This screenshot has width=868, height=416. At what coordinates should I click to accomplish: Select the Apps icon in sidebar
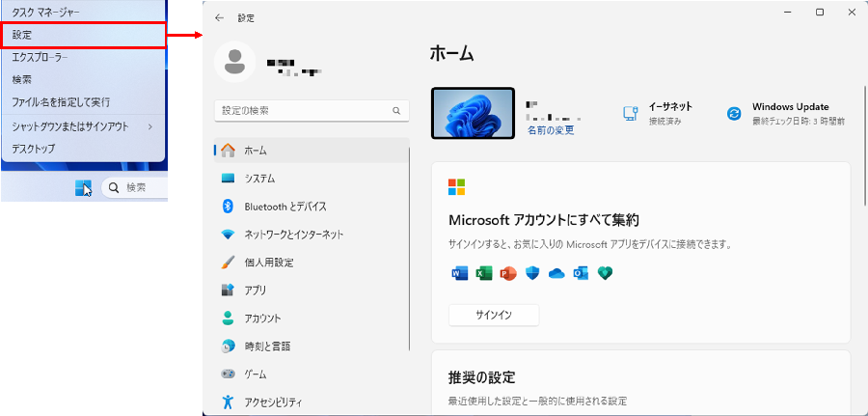click(x=228, y=290)
